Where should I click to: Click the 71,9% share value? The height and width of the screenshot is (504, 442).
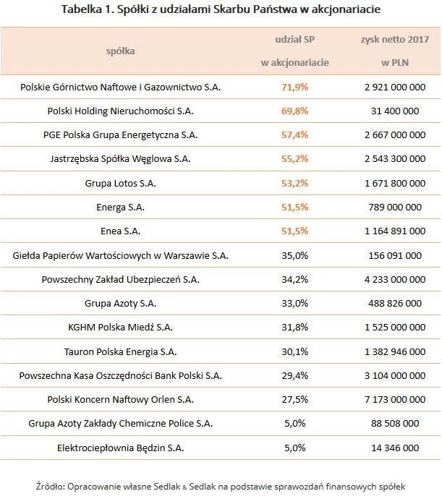point(294,87)
